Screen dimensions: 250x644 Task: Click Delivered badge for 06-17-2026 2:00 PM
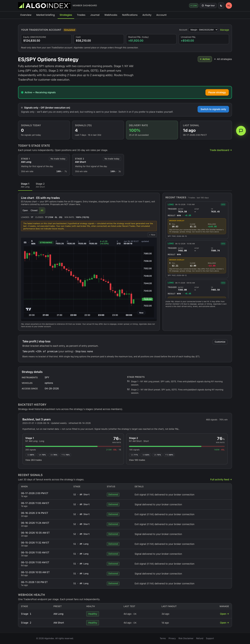pos(113,495)
